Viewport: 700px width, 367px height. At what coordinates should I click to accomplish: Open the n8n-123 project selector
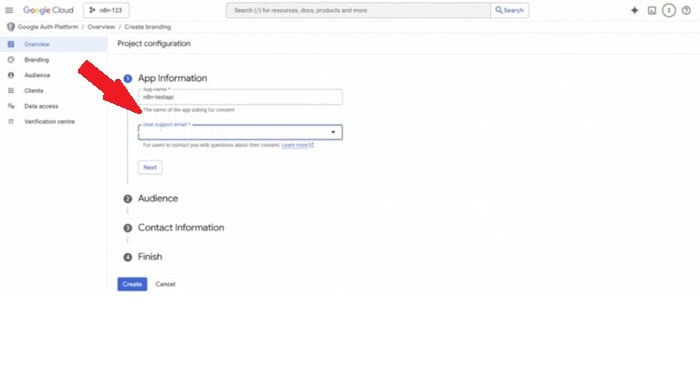[106, 10]
